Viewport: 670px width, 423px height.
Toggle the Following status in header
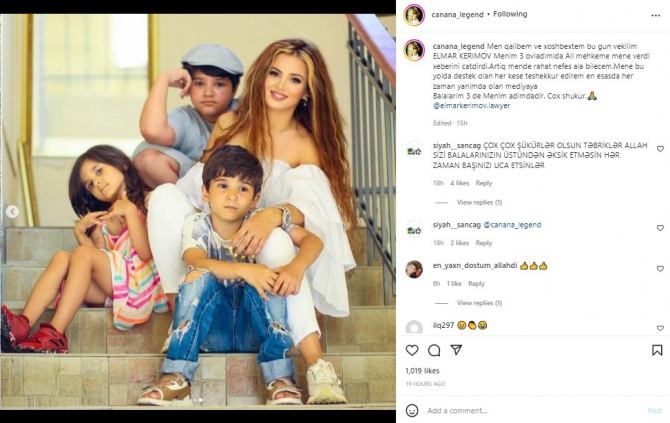[510, 14]
